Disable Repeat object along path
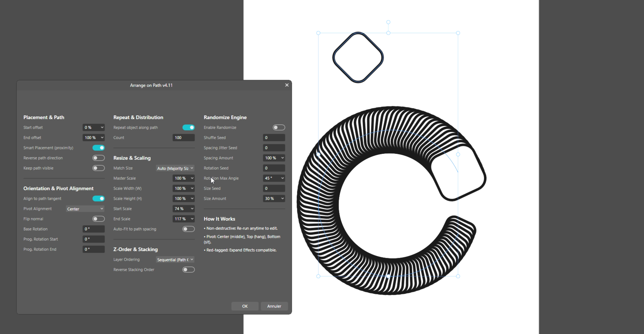Screen dimensions: 644x334 [x=189, y=127]
